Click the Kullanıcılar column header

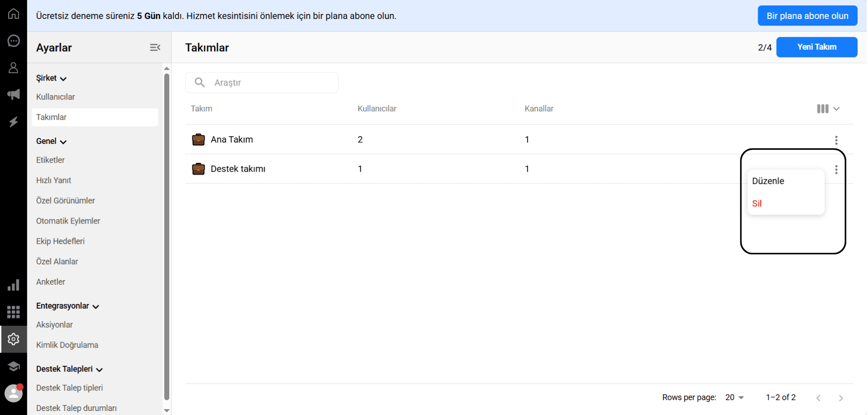(x=377, y=109)
